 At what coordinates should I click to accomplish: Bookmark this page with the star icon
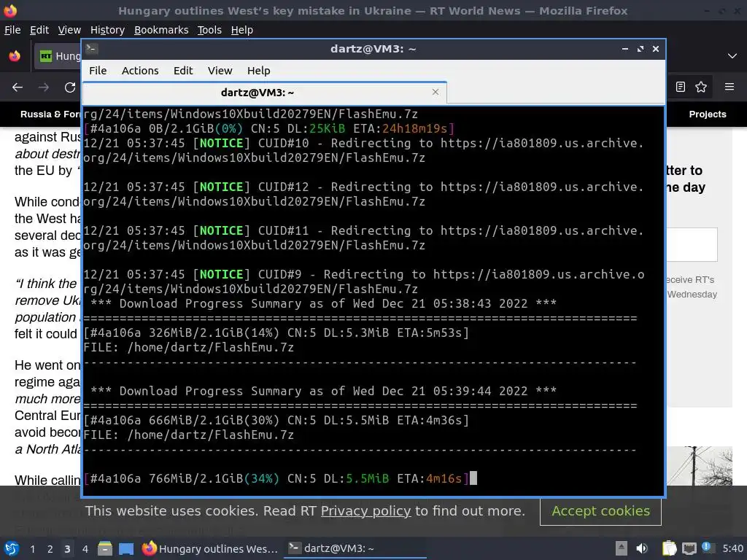click(x=701, y=87)
